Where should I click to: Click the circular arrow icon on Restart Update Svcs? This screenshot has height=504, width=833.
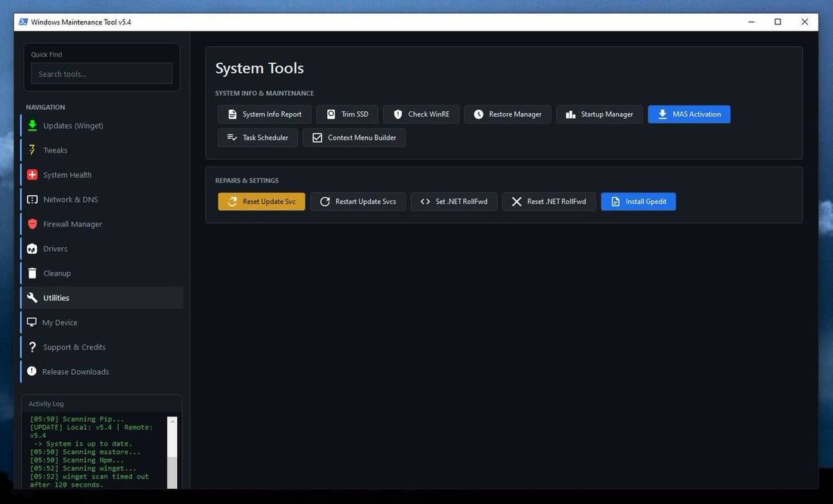click(325, 201)
